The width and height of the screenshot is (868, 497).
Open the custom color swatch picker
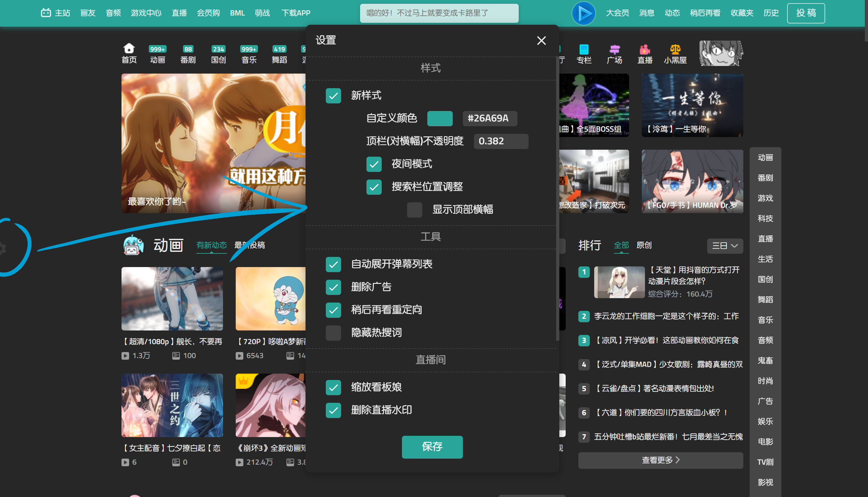click(x=440, y=118)
